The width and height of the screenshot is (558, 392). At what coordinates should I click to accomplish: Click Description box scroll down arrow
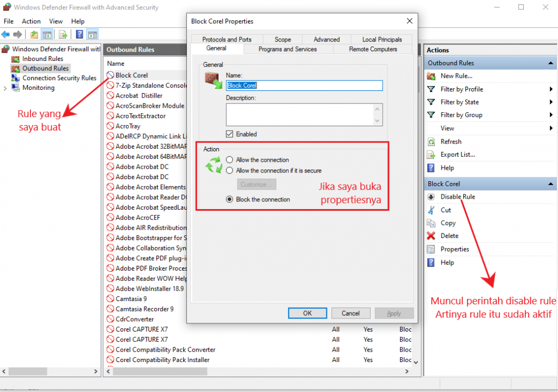coord(377,121)
